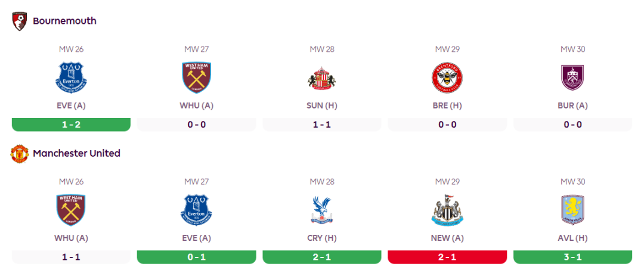Open the red 2 - 1 Newcastle result
644x273 pixels.
447,257
